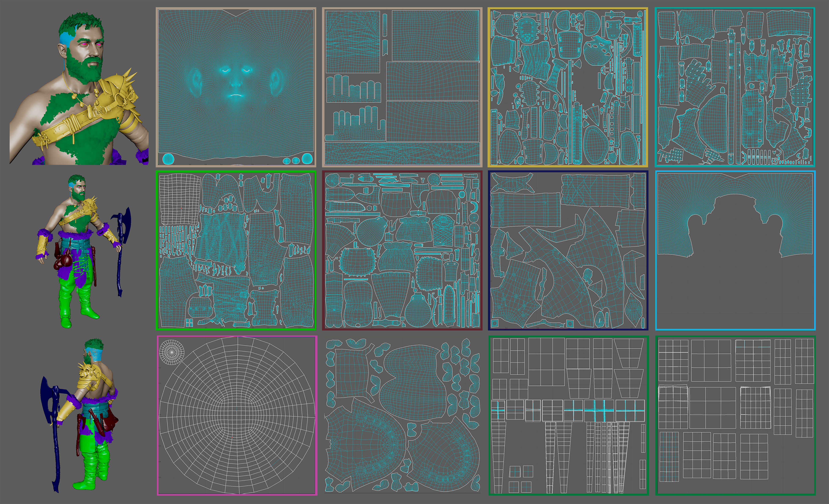Select the borderless UV tile with scattered islands
This screenshot has height=504, width=829.
[x=402, y=416]
